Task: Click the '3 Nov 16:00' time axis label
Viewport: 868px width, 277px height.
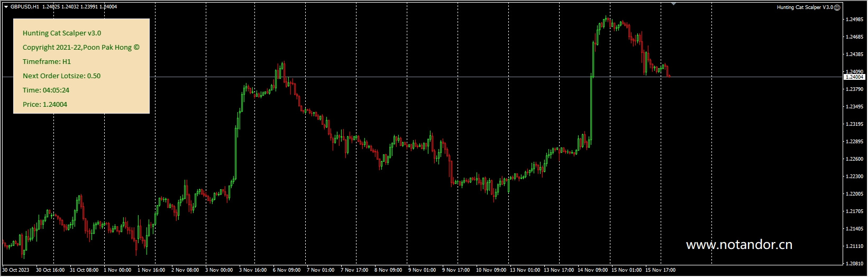Action: click(253, 270)
